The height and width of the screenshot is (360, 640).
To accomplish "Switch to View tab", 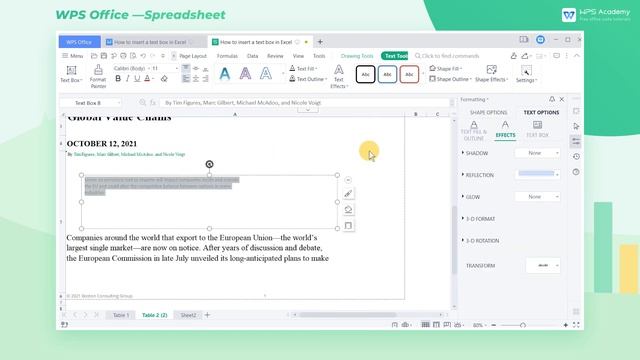I will (x=298, y=56).
